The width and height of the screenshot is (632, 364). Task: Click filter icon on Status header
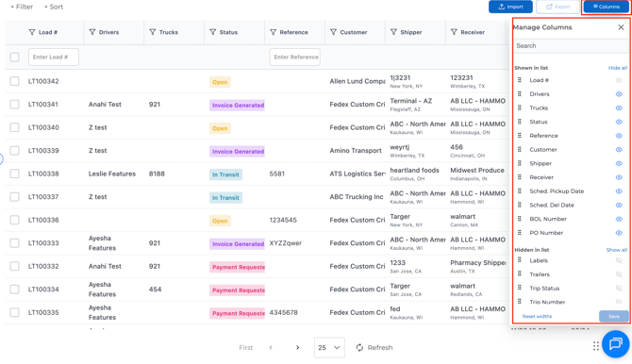[213, 32]
